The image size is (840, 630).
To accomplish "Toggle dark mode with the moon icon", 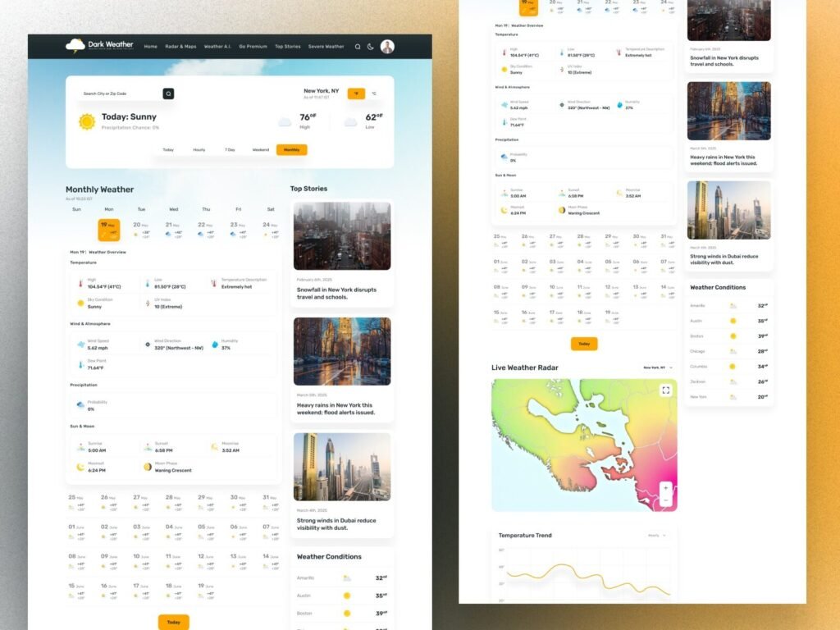I will pos(370,47).
